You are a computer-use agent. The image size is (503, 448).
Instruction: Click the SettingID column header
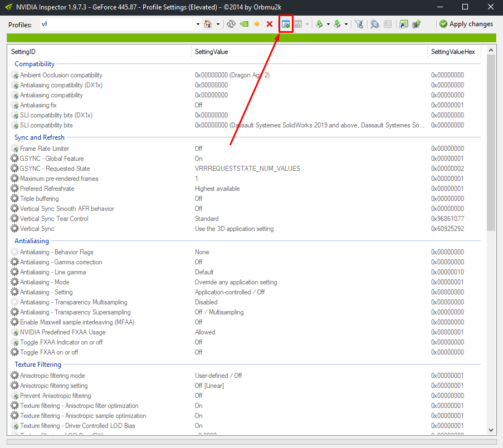point(100,52)
